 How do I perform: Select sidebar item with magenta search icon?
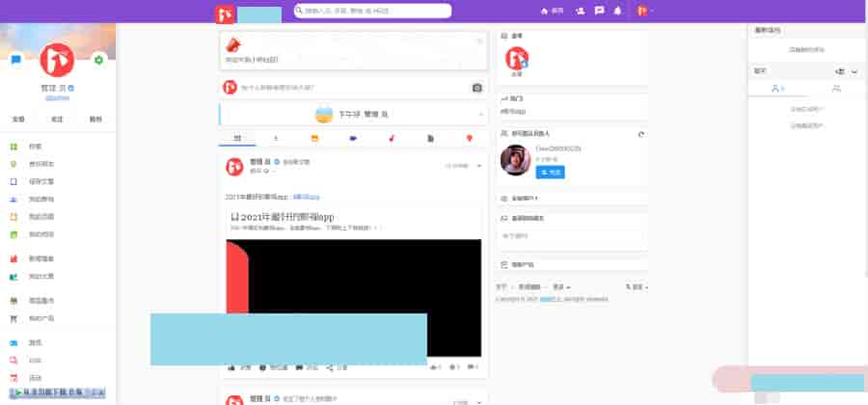click(57, 361)
